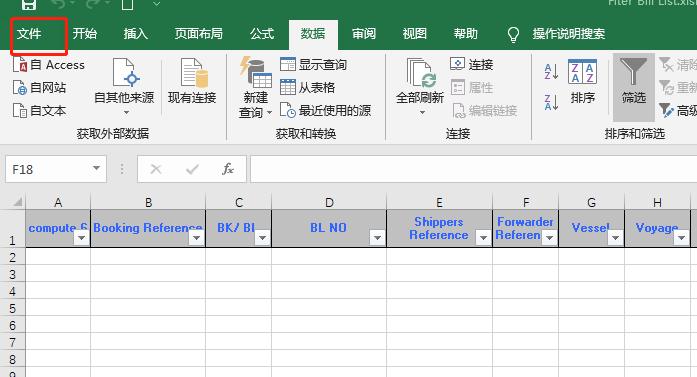The width and height of the screenshot is (697, 377).
Task: Sort descending Z to A
Action: (x=551, y=102)
